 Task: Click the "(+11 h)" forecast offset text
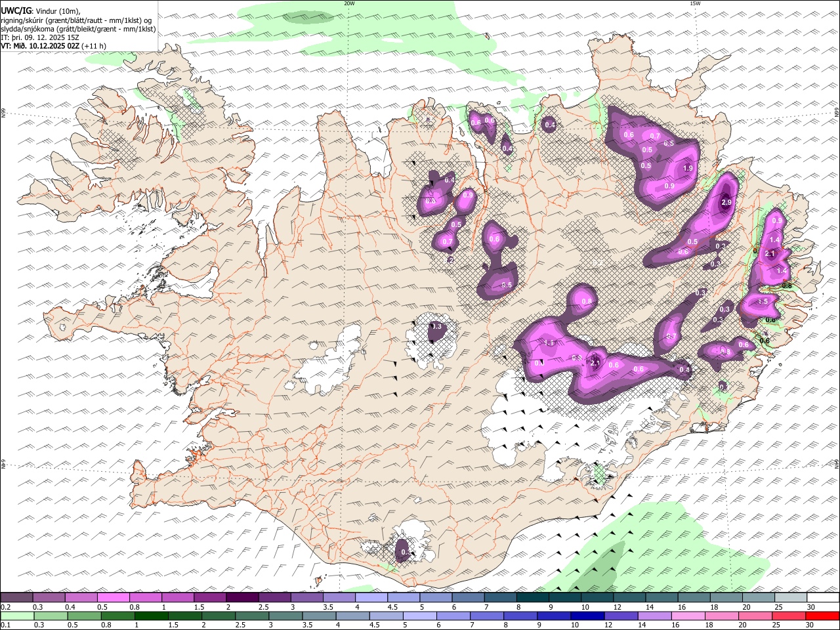94,46
